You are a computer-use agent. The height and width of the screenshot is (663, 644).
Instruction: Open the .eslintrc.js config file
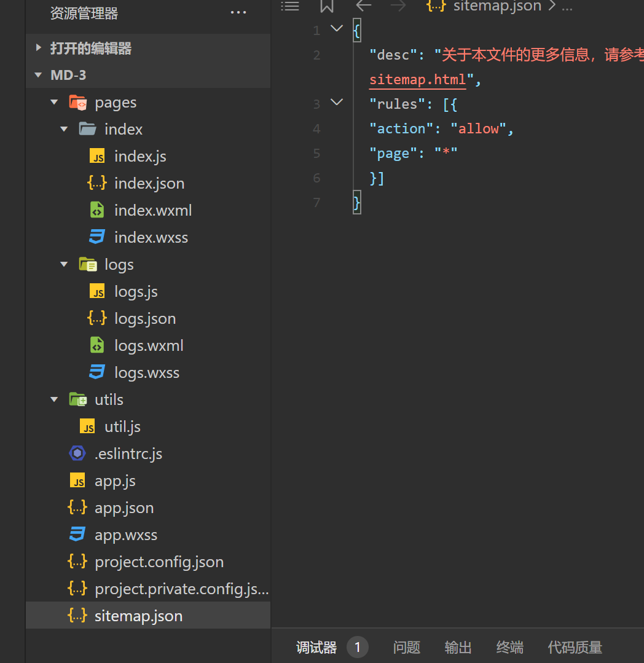[x=128, y=454]
